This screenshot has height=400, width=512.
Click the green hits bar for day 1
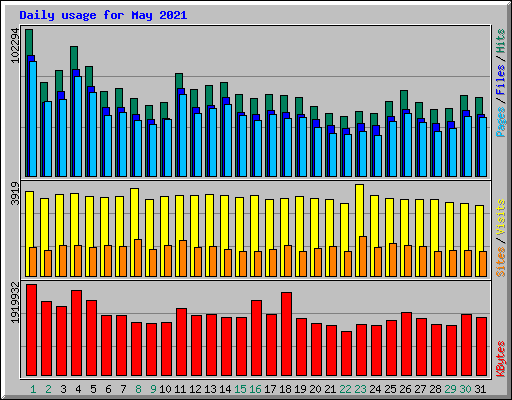(x=29, y=42)
